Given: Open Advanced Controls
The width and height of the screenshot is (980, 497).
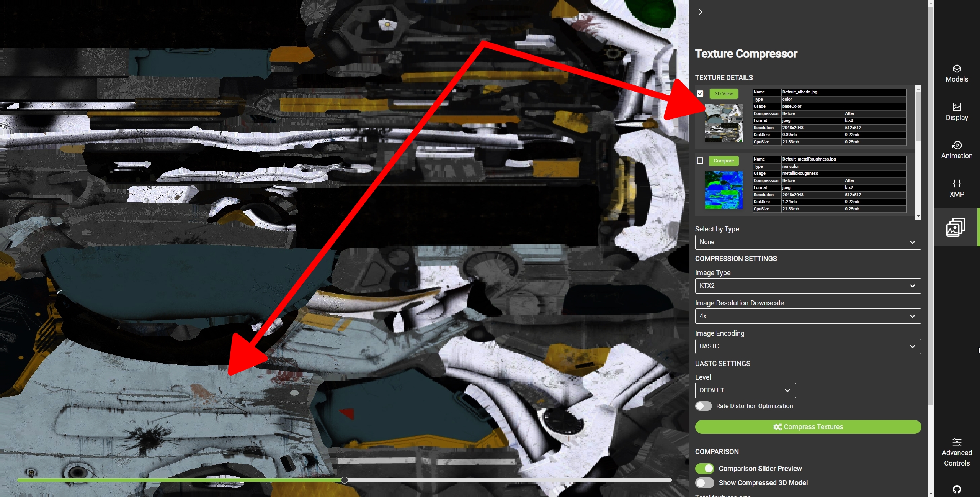Looking at the screenshot, I should click(x=956, y=451).
